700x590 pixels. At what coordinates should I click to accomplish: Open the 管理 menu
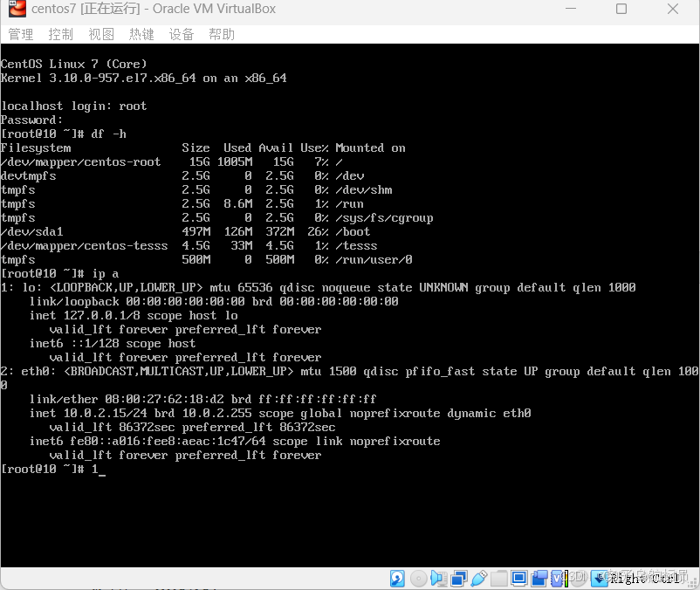(x=21, y=34)
